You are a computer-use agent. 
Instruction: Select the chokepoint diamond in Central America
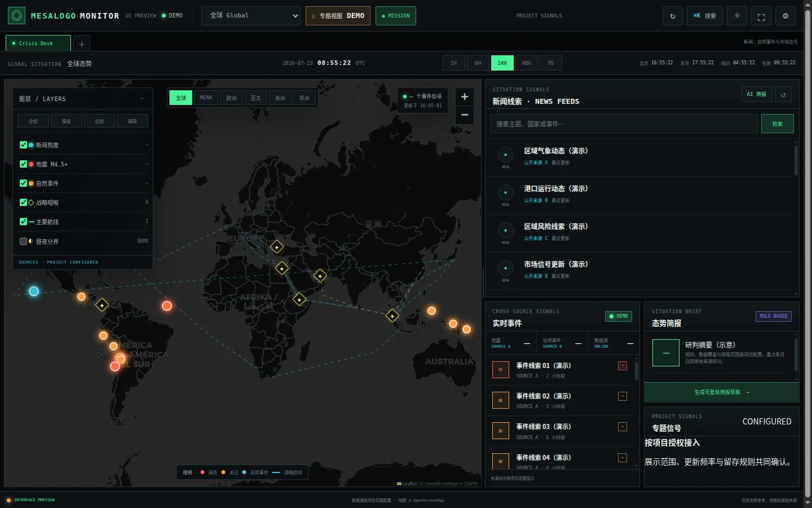[102, 305]
